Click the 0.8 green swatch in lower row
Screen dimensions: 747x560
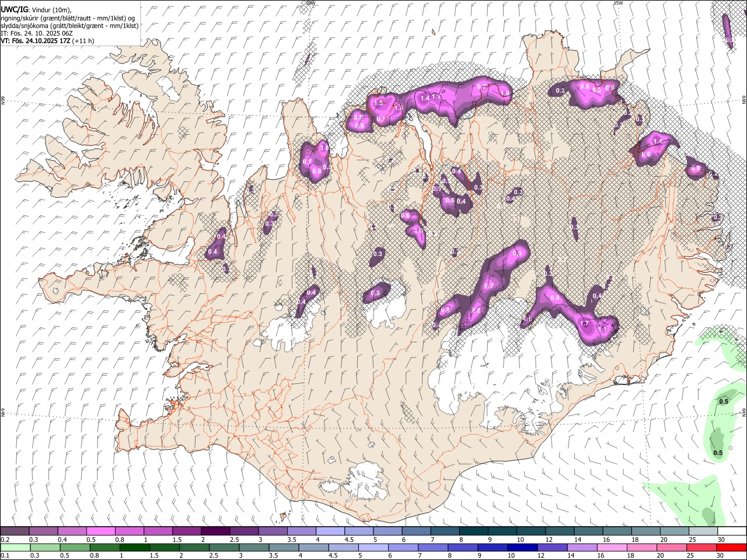[x=105, y=547]
